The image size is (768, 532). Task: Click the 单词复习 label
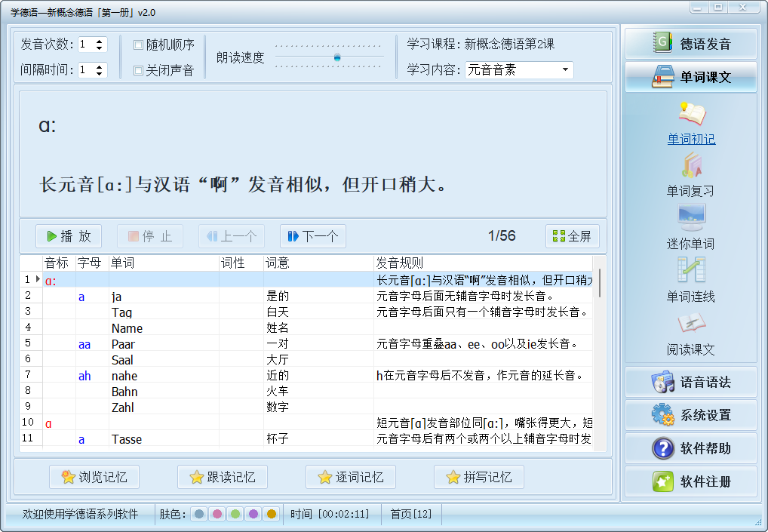pyautogui.click(x=690, y=191)
